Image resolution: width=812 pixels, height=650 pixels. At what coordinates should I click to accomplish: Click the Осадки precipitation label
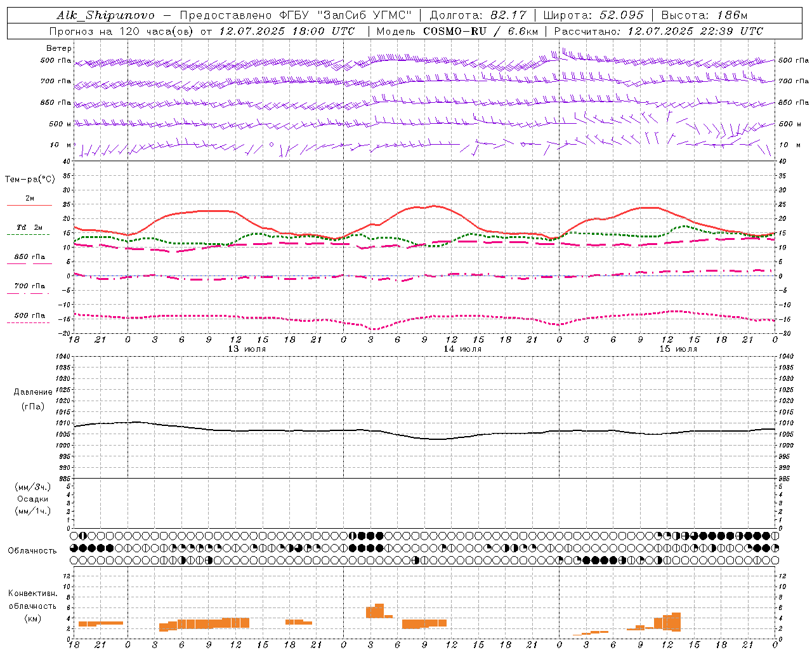click(x=33, y=499)
